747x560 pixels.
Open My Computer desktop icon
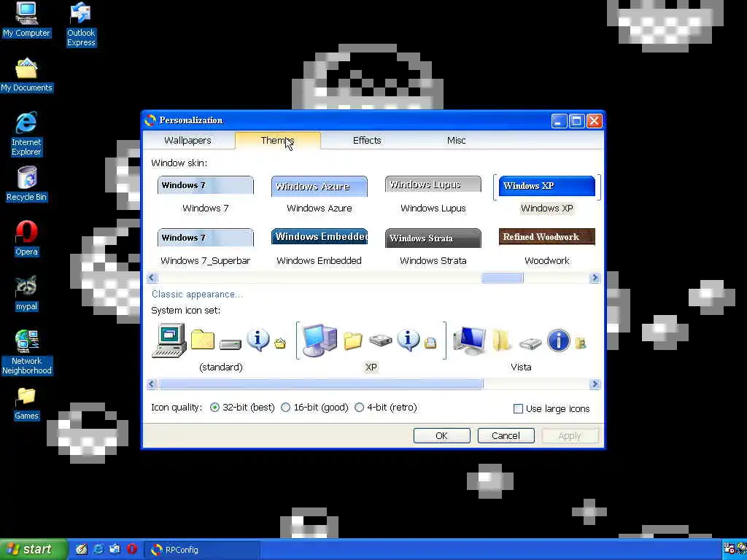(x=26, y=20)
